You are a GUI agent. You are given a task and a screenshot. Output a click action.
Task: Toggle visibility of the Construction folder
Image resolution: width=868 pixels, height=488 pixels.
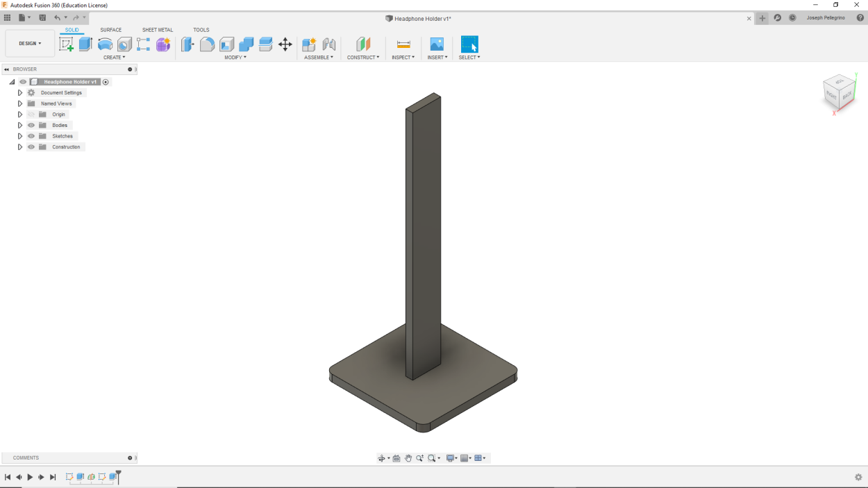coord(31,146)
